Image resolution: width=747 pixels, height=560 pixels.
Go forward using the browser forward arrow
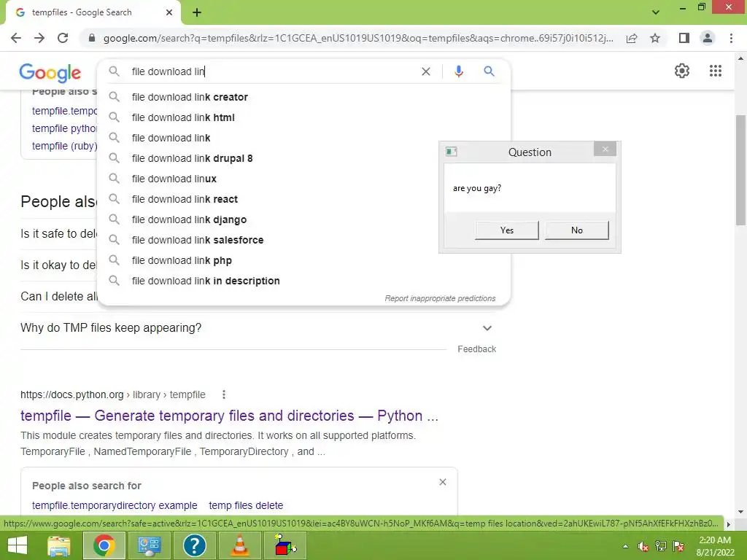39,38
